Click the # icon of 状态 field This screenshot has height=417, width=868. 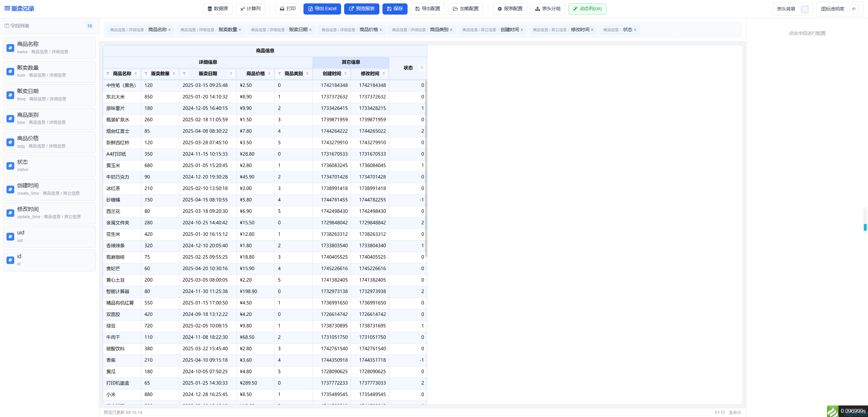tap(10, 166)
